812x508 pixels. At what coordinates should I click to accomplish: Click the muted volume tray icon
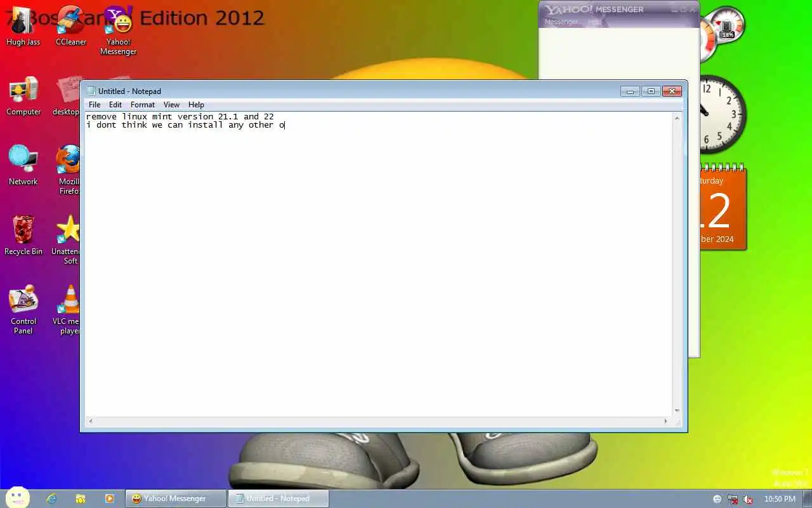[x=748, y=499]
